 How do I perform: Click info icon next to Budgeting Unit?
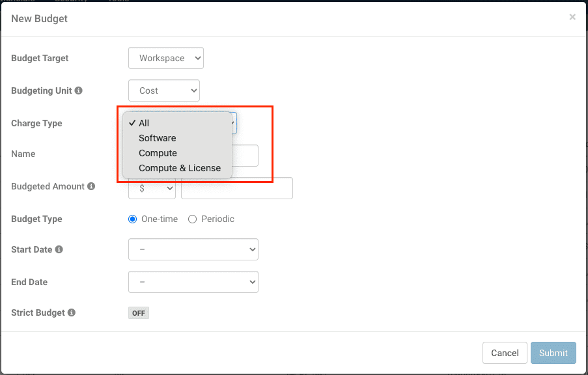[79, 91]
